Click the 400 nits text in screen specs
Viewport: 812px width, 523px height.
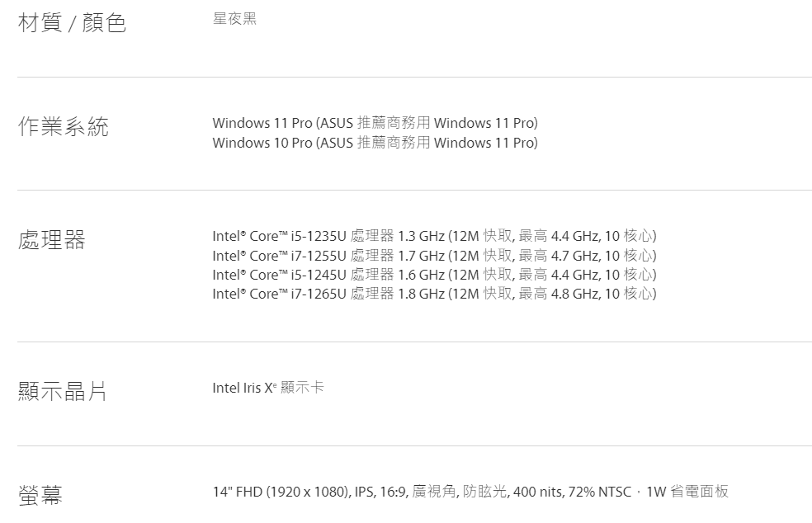pyautogui.click(x=537, y=492)
